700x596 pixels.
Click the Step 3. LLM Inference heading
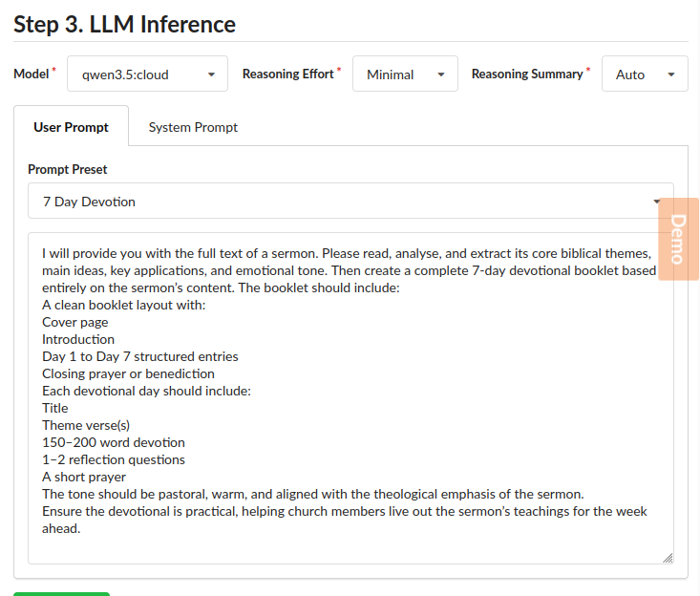(124, 24)
